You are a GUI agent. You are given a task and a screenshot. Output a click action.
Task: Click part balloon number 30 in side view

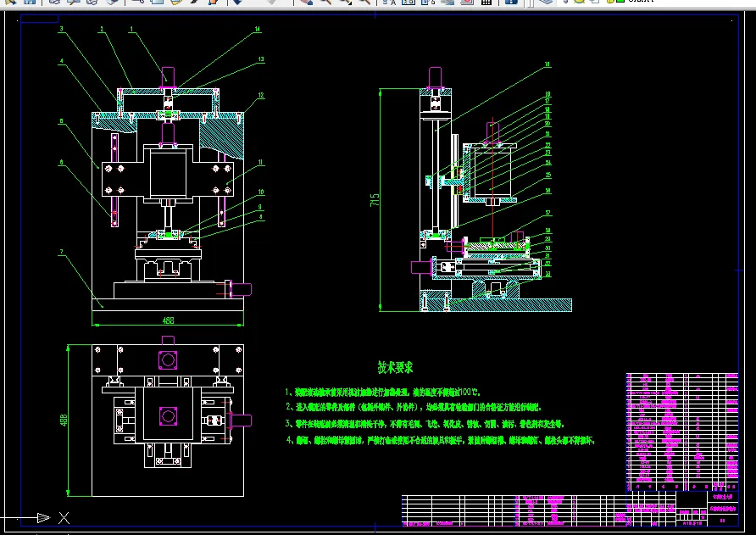(x=548, y=248)
